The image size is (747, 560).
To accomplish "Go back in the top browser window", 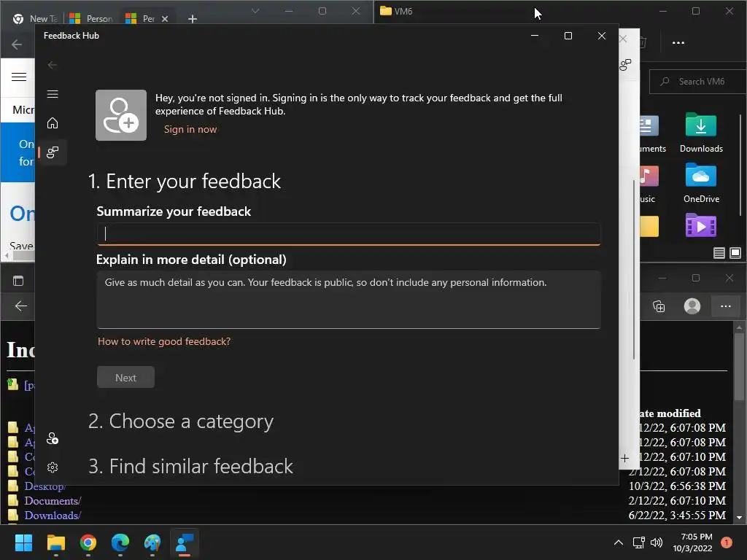I will (x=17, y=44).
